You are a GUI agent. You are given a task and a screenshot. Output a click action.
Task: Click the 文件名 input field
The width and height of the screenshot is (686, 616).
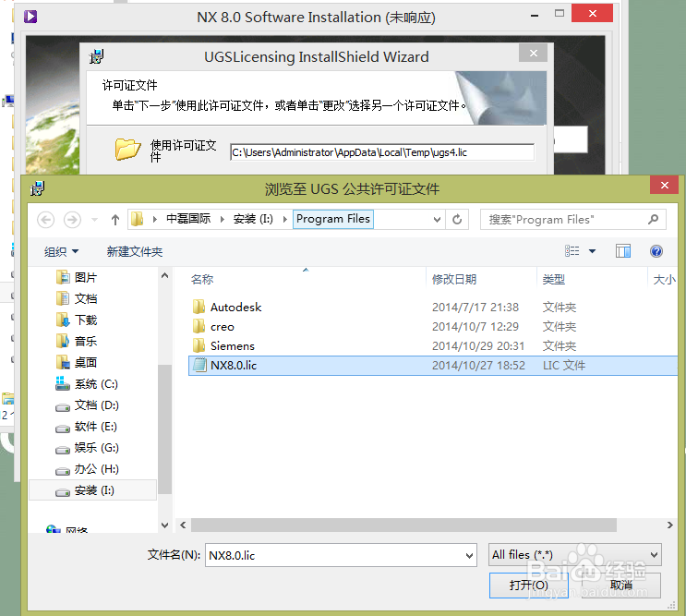tap(341, 555)
